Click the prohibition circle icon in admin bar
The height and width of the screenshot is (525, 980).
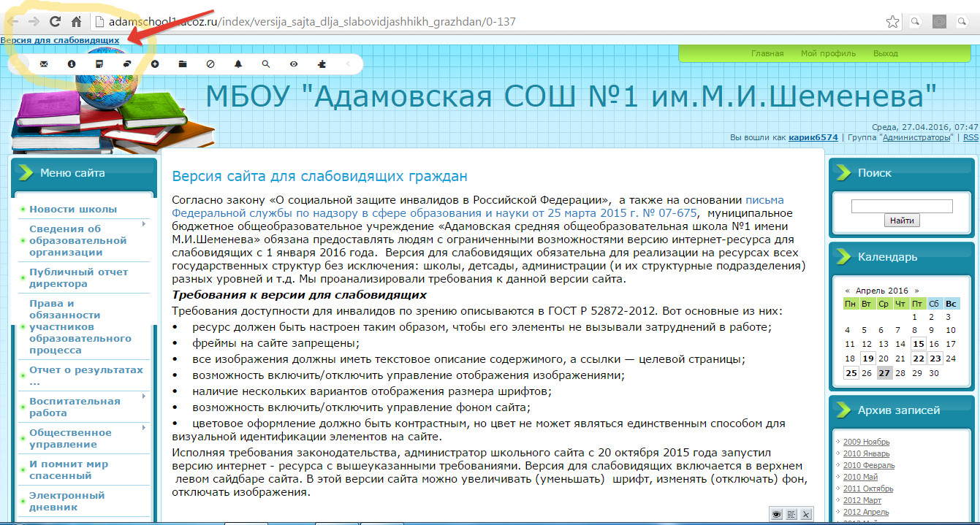click(x=210, y=64)
